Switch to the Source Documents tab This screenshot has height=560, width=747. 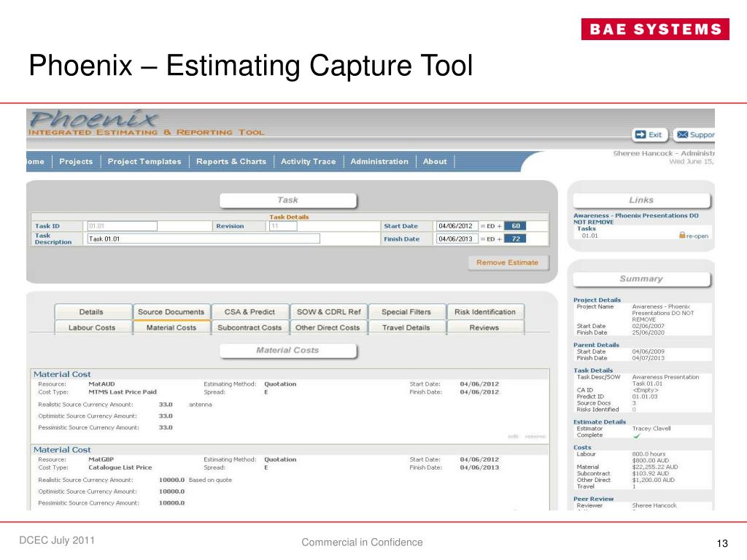[171, 312]
